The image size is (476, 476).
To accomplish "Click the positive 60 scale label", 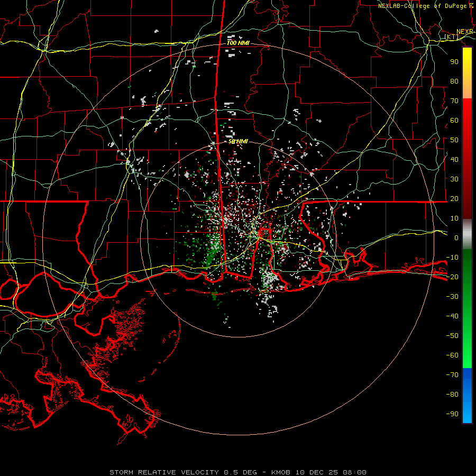I will 454,120.
